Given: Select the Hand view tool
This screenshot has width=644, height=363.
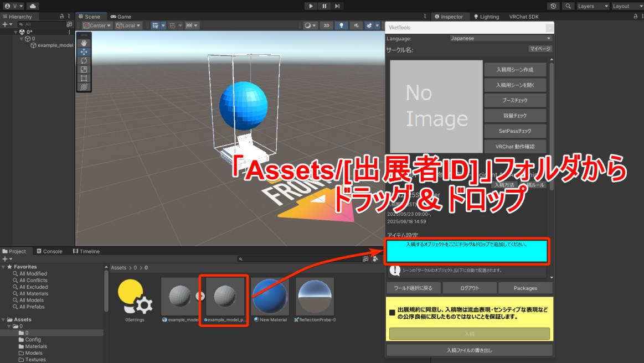Looking at the screenshot, I should [84, 43].
